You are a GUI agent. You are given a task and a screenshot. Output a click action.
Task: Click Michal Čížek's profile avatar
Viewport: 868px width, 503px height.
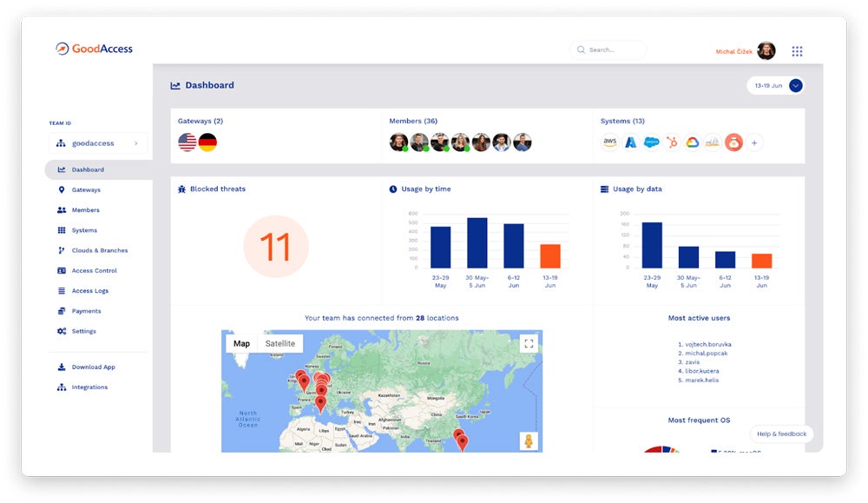click(766, 50)
